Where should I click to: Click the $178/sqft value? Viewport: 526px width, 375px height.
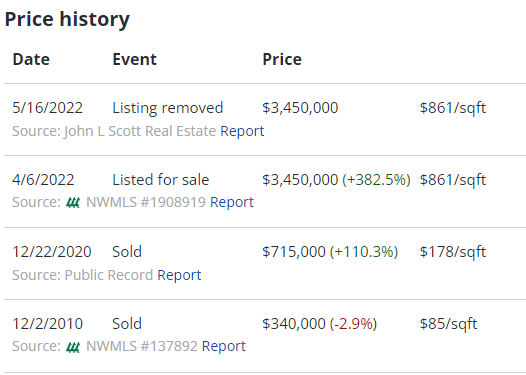tap(453, 252)
